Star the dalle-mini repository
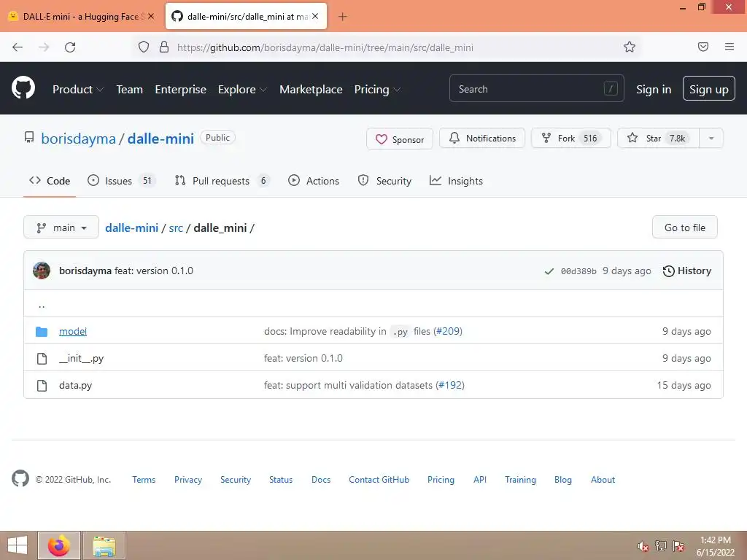Viewport: 747px width, 560px height. [x=659, y=138]
